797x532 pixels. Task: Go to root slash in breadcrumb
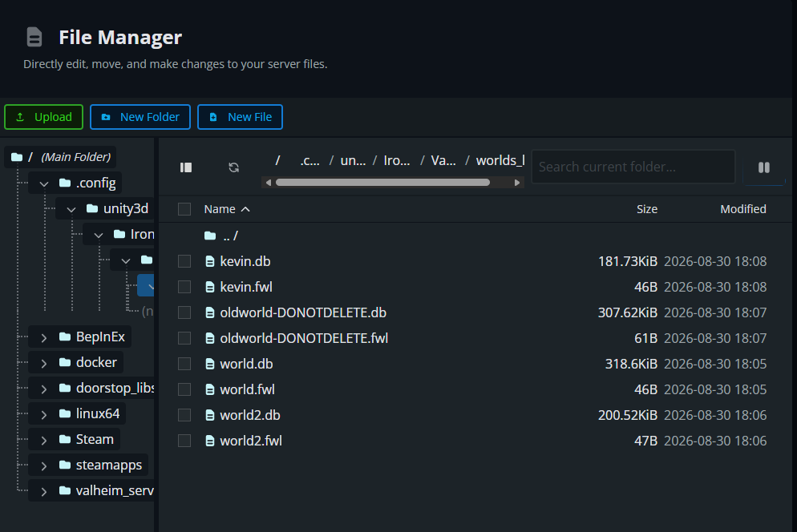277,160
